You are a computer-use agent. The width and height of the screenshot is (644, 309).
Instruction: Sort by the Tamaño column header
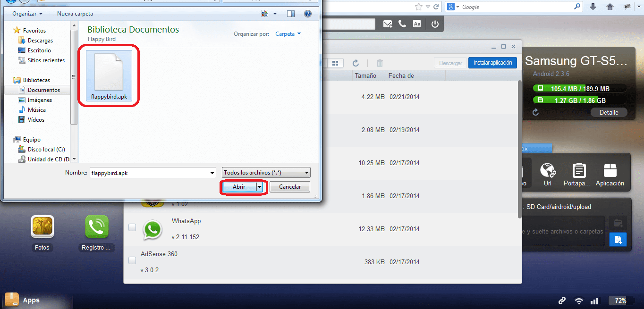(x=366, y=75)
